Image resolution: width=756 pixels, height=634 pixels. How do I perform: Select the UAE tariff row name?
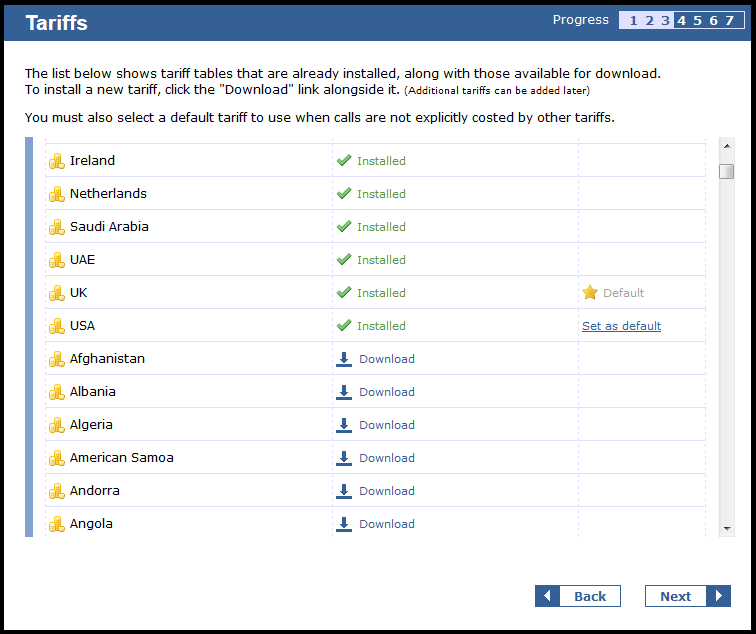pos(81,260)
